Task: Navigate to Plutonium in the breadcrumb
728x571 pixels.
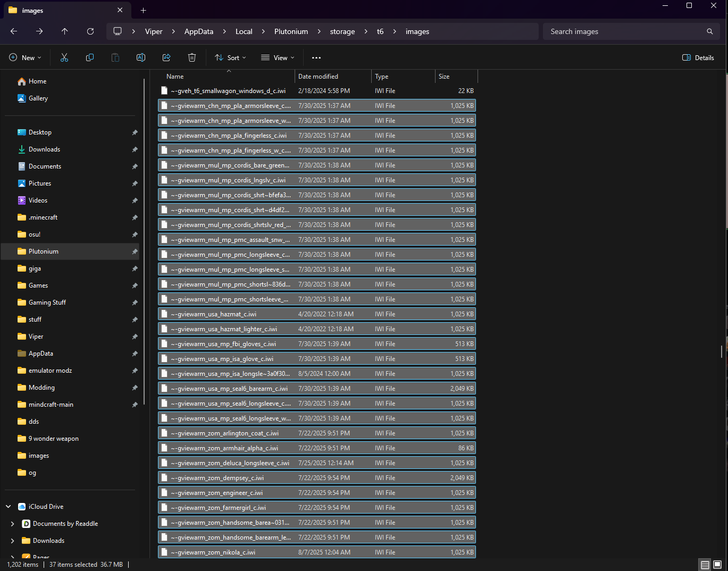Action: (x=291, y=31)
